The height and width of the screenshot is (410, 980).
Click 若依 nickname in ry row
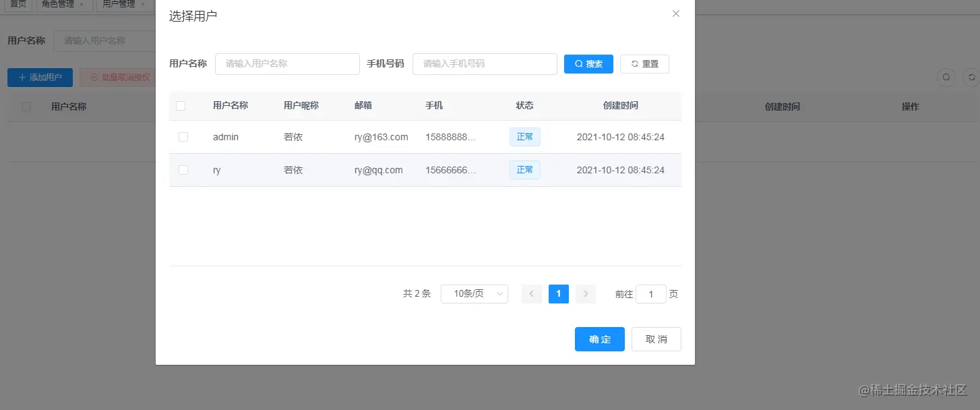pos(293,170)
